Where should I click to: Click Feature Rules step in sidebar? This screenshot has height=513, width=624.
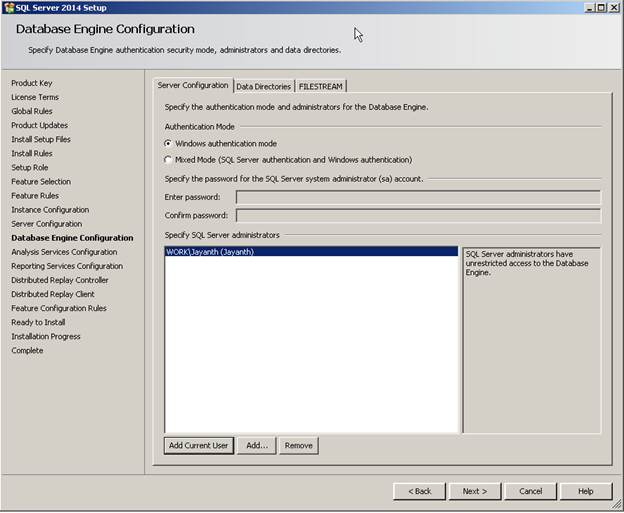pyautogui.click(x=35, y=195)
